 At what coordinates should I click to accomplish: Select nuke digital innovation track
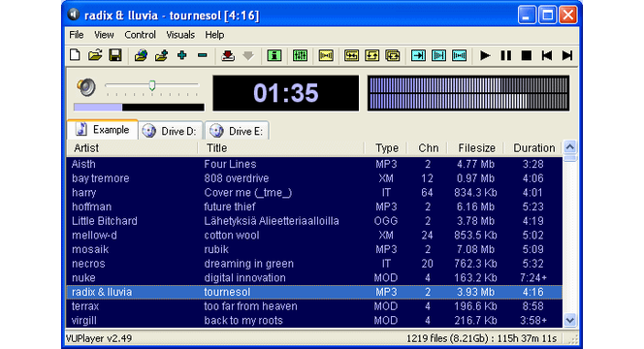314,278
